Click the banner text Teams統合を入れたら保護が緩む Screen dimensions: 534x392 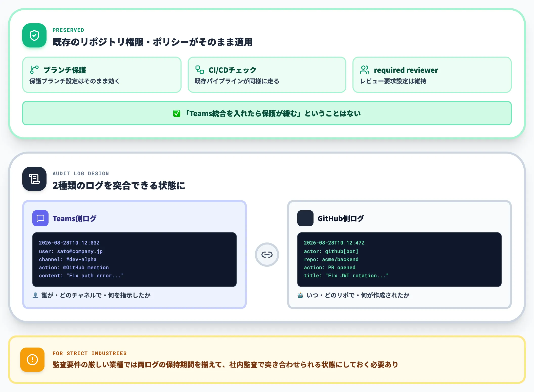242,113
